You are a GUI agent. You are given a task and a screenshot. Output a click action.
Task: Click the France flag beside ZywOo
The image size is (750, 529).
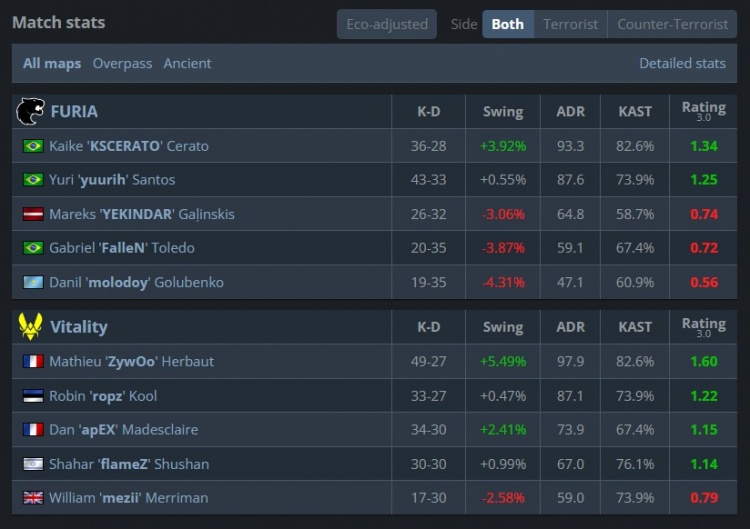tap(32, 361)
